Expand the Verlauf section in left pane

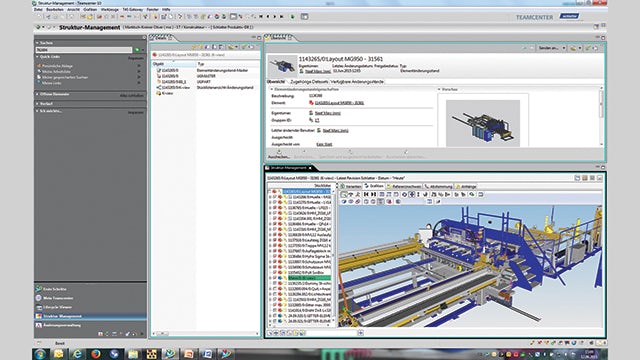coord(37,104)
